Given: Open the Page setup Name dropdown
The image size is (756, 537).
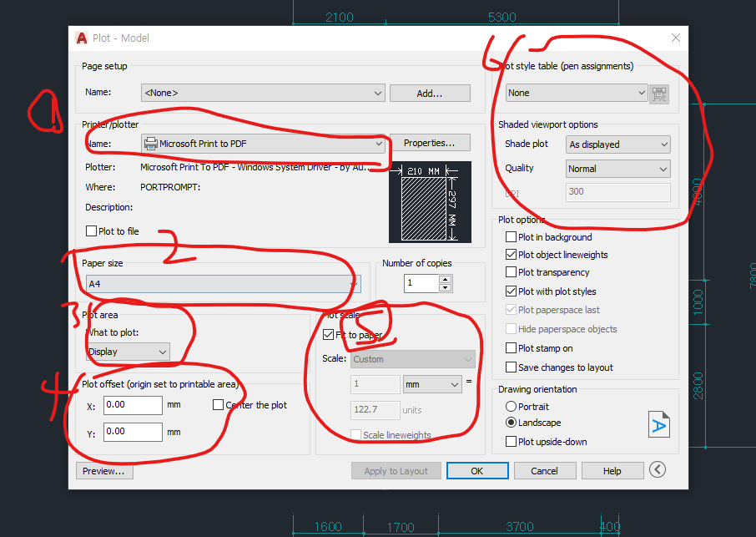Looking at the screenshot, I should coord(263,93).
